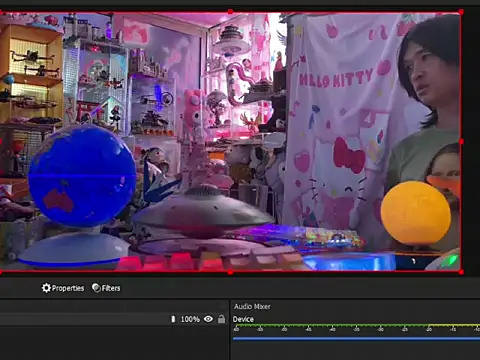Click the green Device volume meter
This screenshot has height=360, width=480.
pos(356,325)
